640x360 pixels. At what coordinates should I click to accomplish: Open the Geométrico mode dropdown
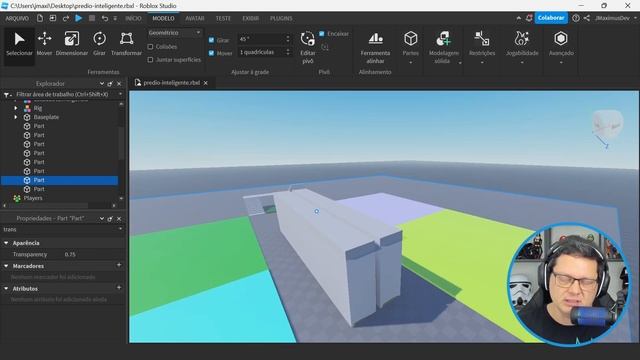[x=175, y=33]
